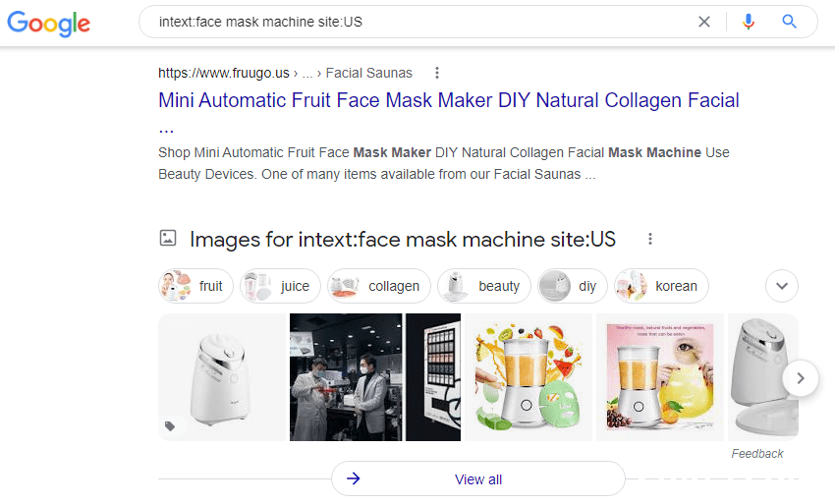Click the arrow icon in View all

(x=353, y=478)
